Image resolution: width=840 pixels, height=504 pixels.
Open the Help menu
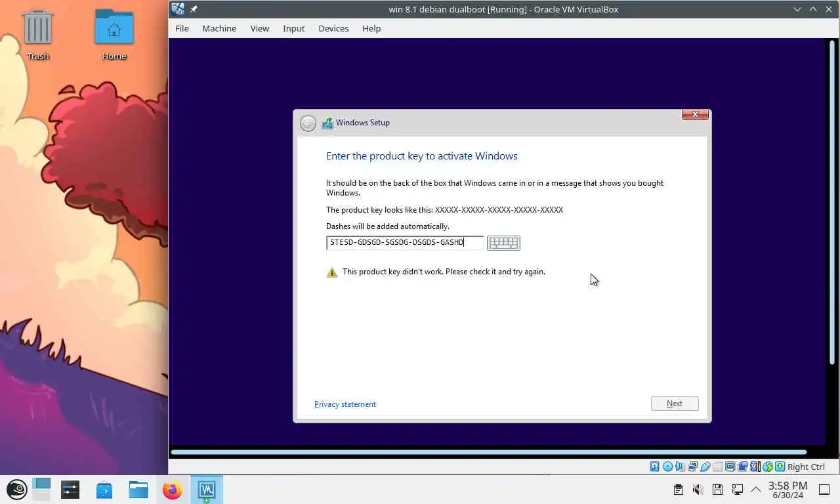click(x=371, y=28)
